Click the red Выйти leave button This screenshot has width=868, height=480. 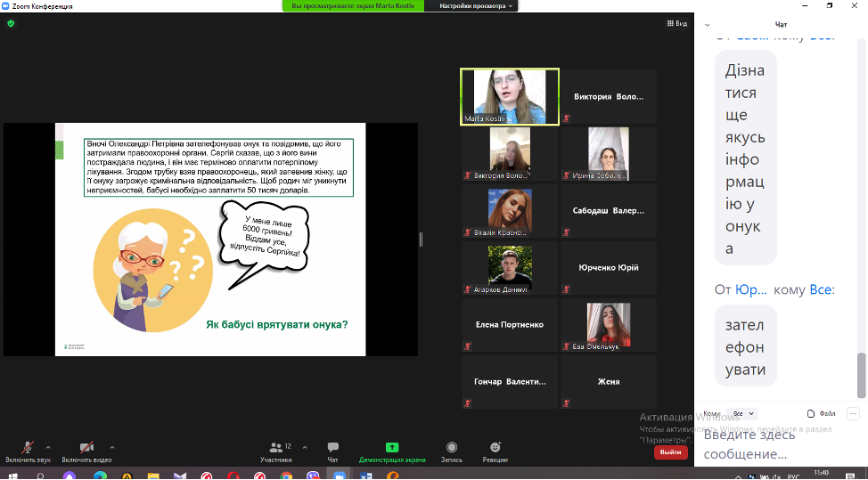pyautogui.click(x=670, y=452)
